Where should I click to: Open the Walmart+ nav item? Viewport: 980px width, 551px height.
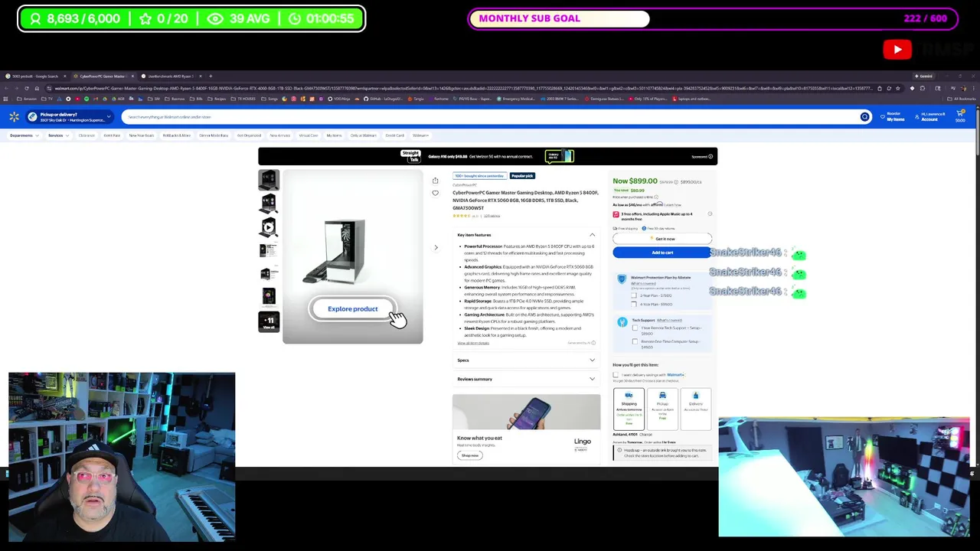coord(420,135)
